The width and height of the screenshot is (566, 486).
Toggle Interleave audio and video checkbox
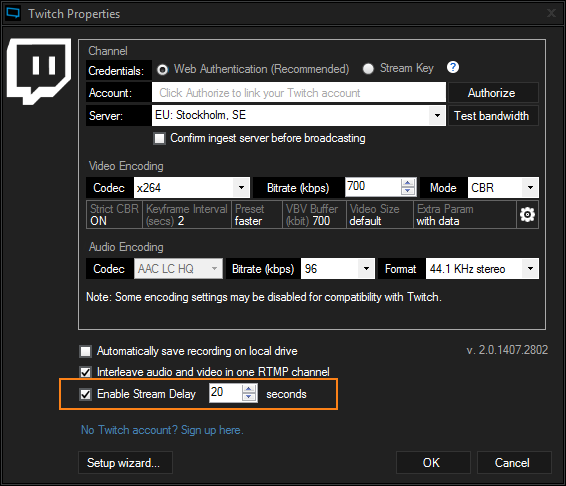(86, 372)
